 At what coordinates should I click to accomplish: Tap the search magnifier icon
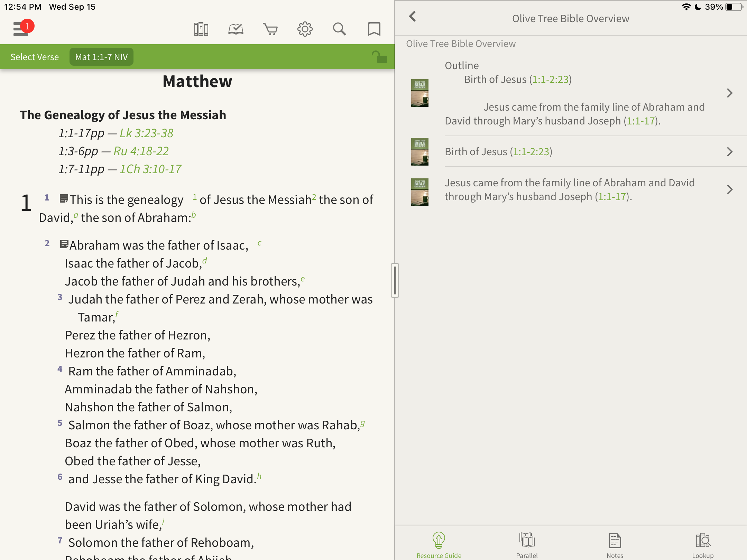point(340,29)
